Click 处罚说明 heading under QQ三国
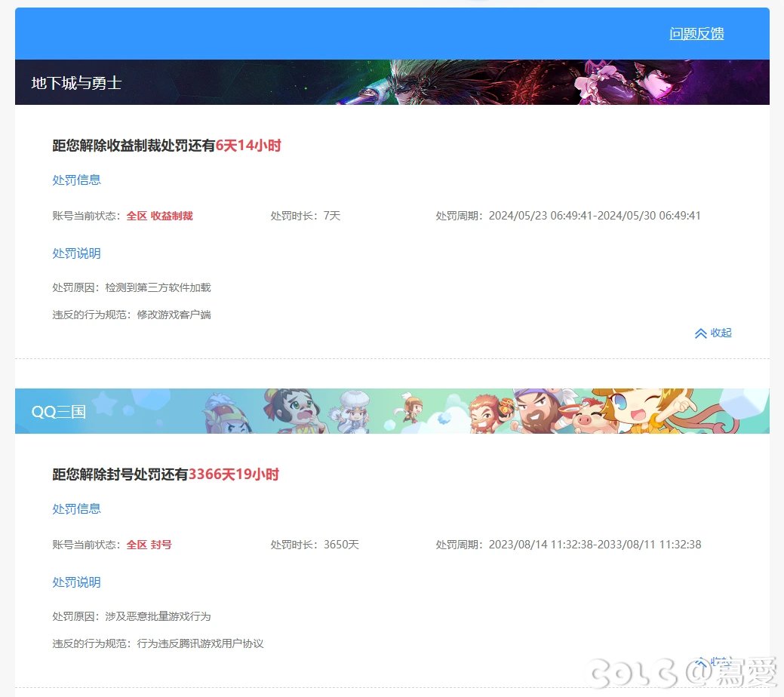The height and width of the screenshot is (697, 784). pos(76,582)
